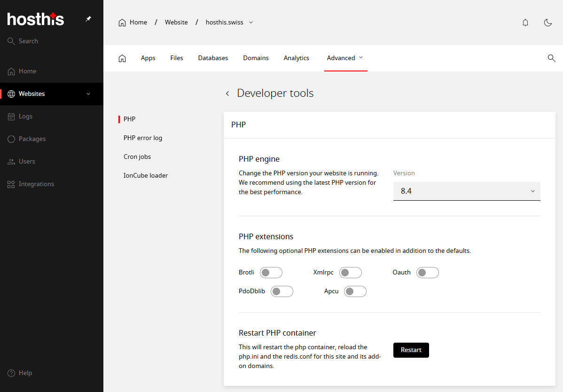Select PHP error log in the side menu

tap(142, 138)
